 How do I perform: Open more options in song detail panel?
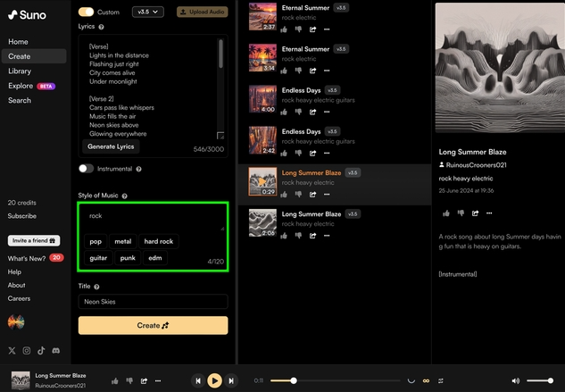point(490,213)
